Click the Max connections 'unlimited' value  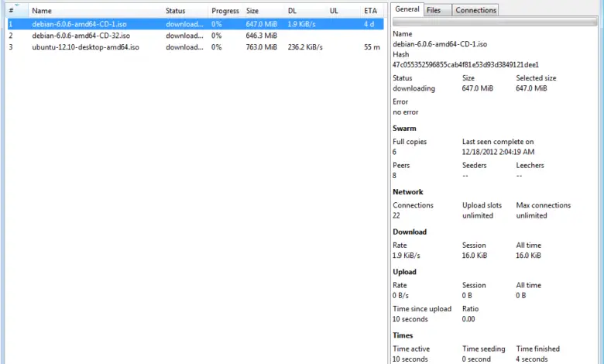click(x=531, y=215)
